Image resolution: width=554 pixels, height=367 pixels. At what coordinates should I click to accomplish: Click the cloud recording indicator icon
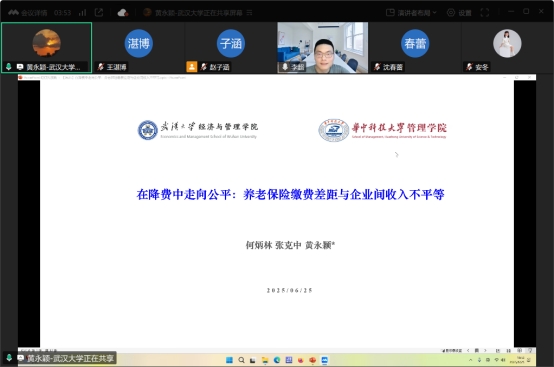point(123,13)
